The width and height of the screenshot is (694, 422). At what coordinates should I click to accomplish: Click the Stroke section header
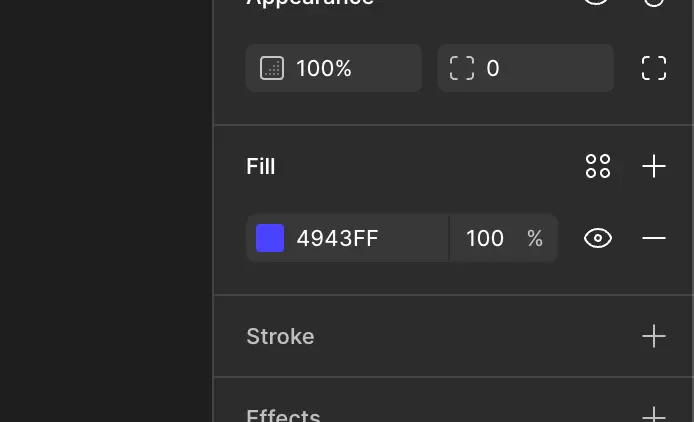280,336
